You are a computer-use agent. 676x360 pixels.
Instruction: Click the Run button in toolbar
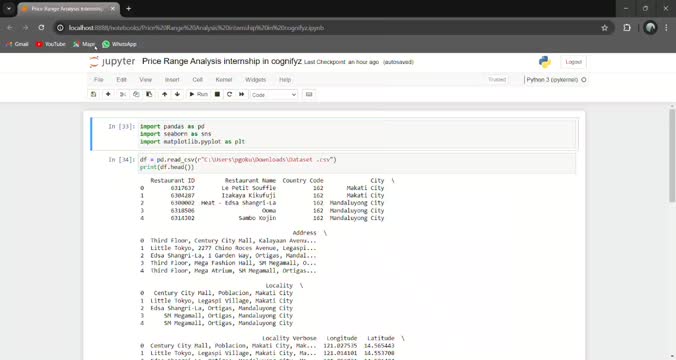pos(198,94)
